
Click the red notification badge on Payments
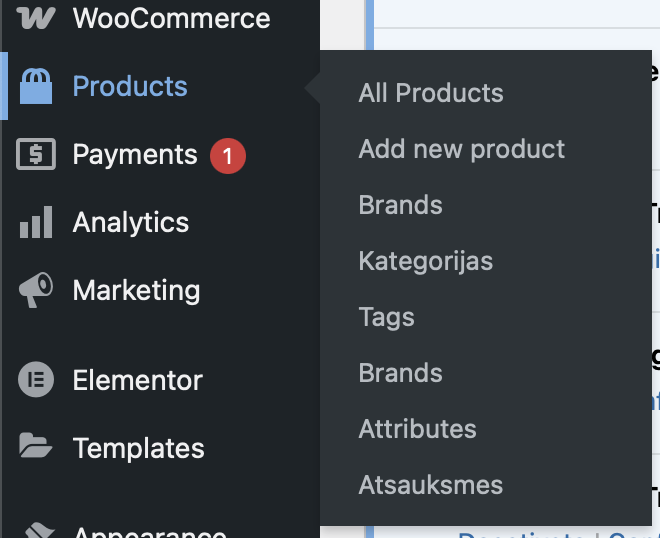pos(228,156)
